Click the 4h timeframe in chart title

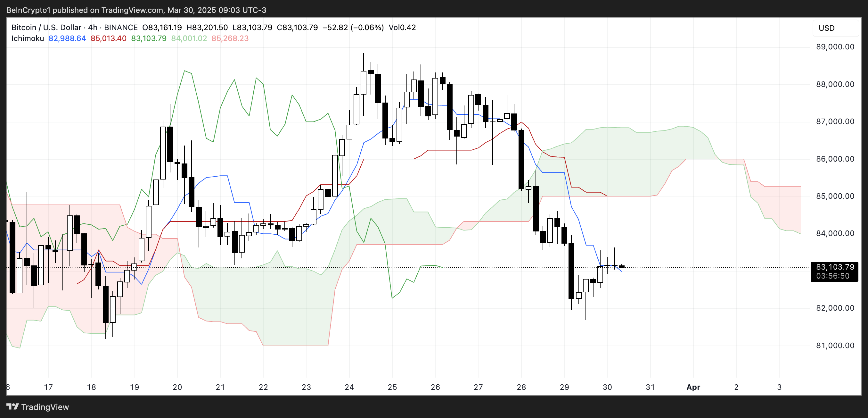point(93,27)
